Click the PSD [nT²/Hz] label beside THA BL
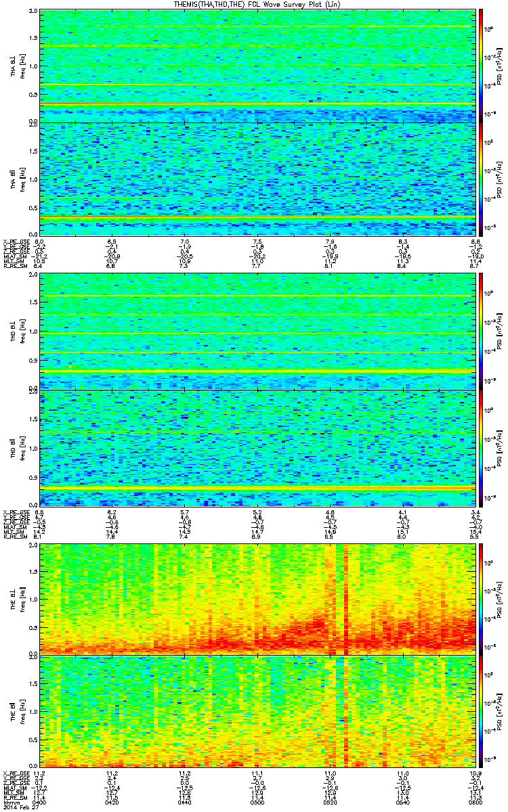The width and height of the screenshot is (508, 812). pos(500,66)
